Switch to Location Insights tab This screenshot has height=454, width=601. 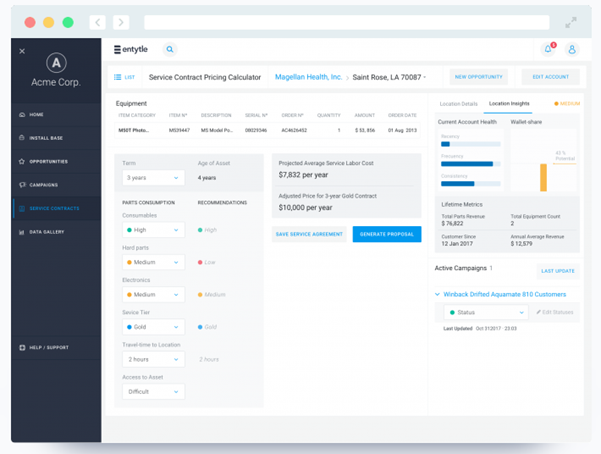(510, 104)
